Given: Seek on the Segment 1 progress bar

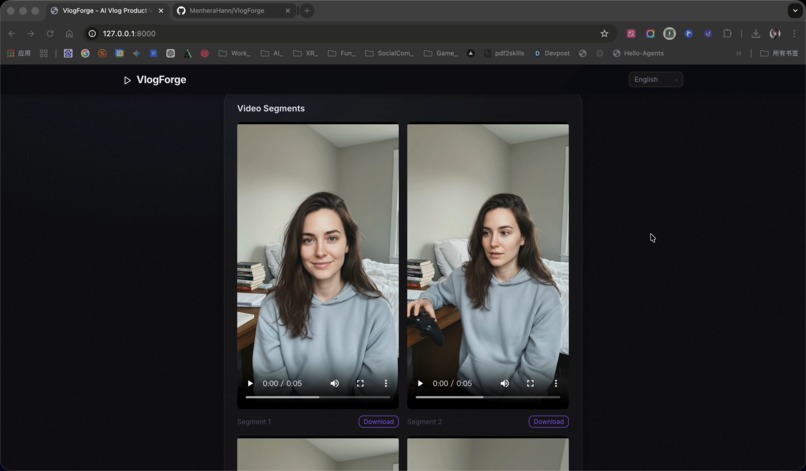Looking at the screenshot, I should [318, 397].
